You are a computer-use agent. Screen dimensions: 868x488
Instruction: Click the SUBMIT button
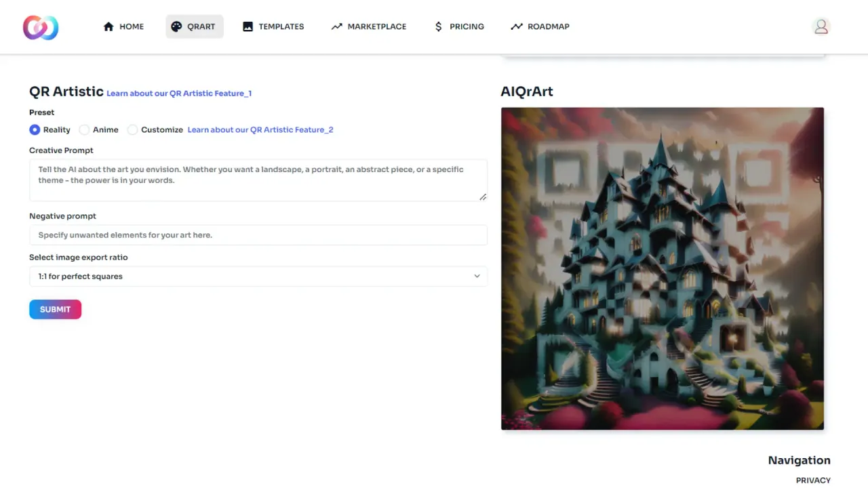55,309
